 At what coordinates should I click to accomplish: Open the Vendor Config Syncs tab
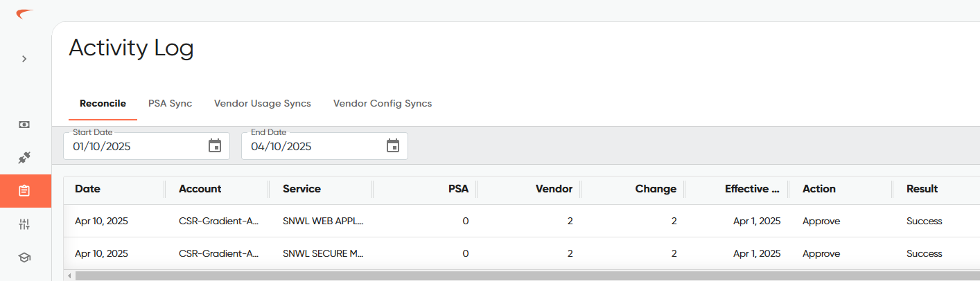click(383, 103)
